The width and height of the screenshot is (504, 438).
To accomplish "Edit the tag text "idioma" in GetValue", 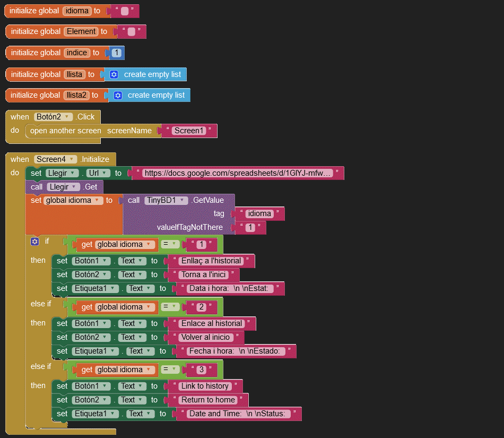I will 259,213.
